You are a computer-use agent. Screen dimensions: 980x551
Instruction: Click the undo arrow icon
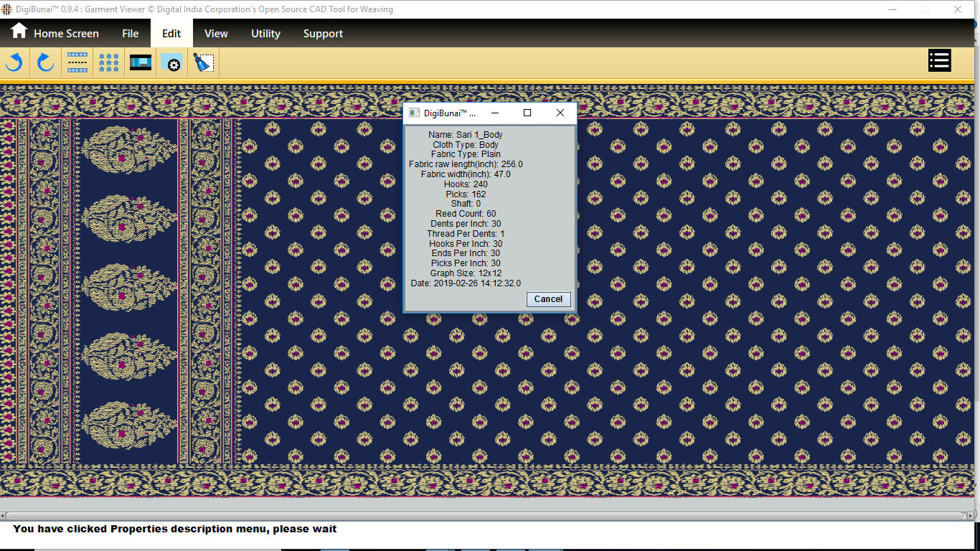(14, 62)
